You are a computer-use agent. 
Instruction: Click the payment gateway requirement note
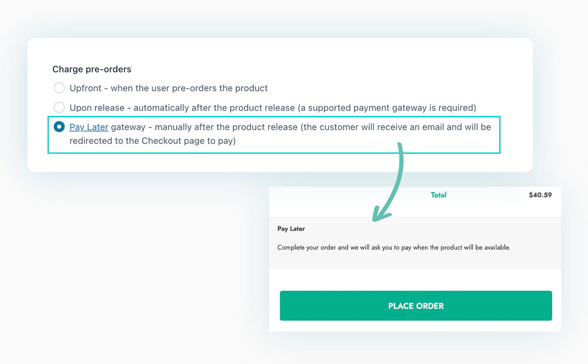coord(388,107)
